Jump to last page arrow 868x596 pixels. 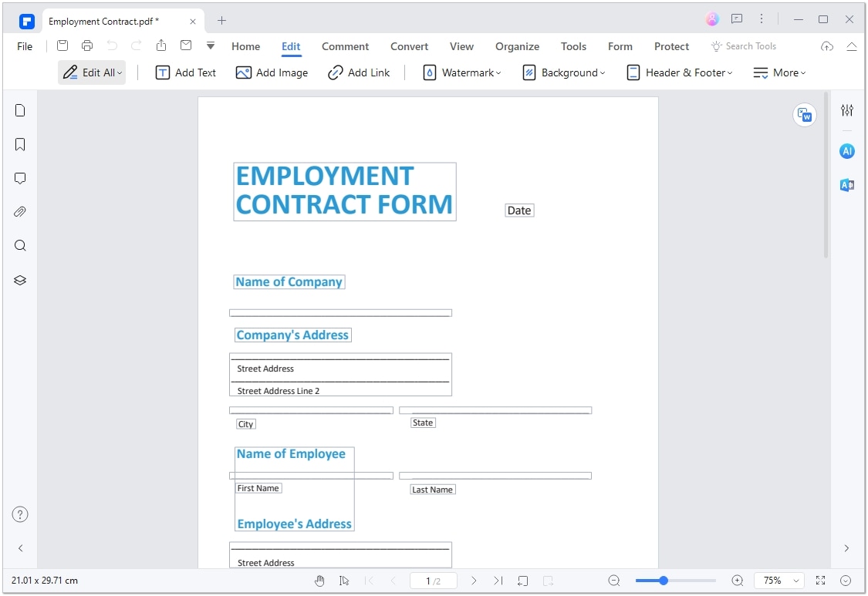pyautogui.click(x=498, y=581)
